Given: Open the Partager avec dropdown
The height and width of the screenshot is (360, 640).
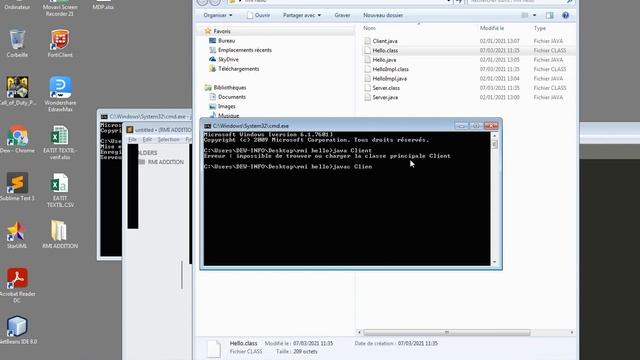Looking at the screenshot, I should (302, 15).
